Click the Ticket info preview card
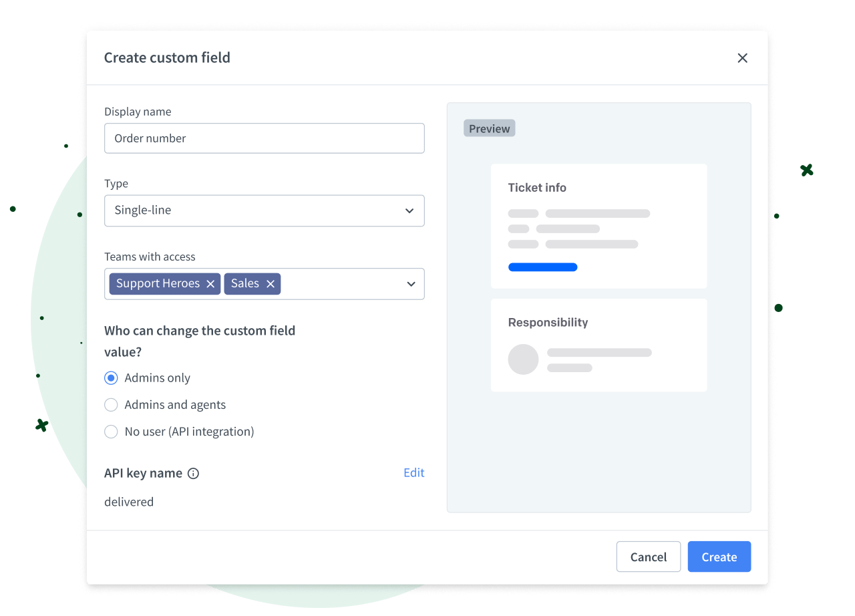The height and width of the screenshot is (616, 855). (598, 226)
